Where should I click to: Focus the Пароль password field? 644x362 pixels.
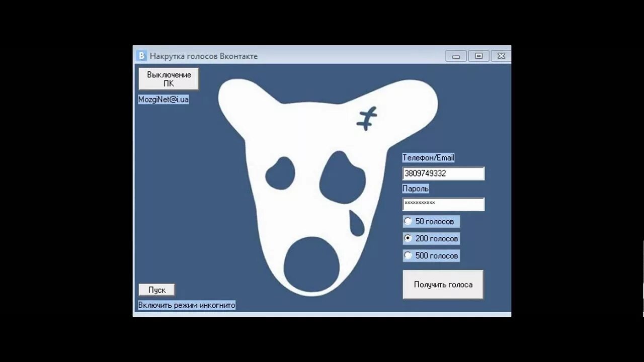(443, 204)
